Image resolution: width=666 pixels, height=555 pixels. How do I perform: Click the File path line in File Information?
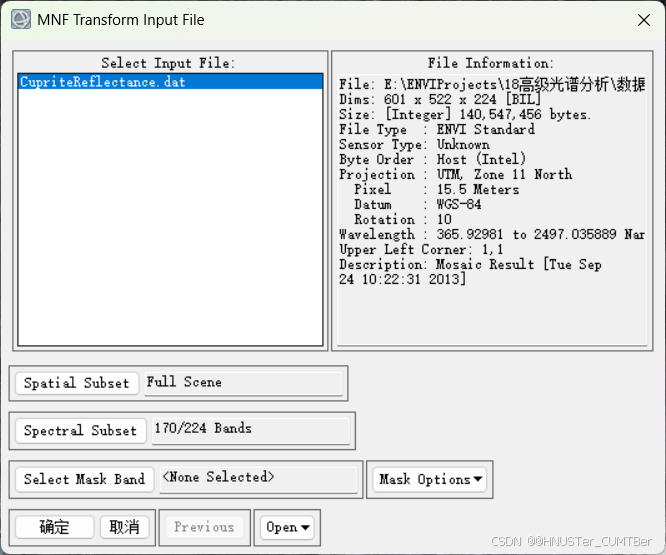tap(492, 85)
